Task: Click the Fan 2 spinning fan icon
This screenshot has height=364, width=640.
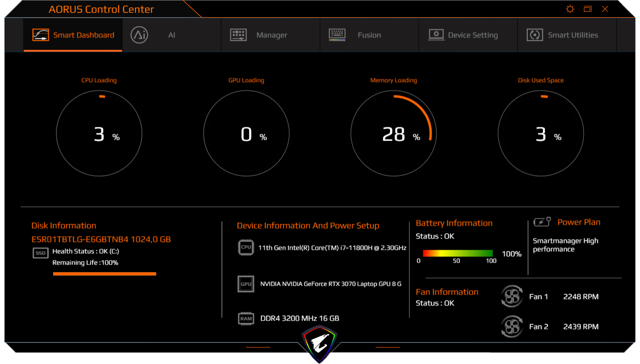Action: tap(512, 326)
